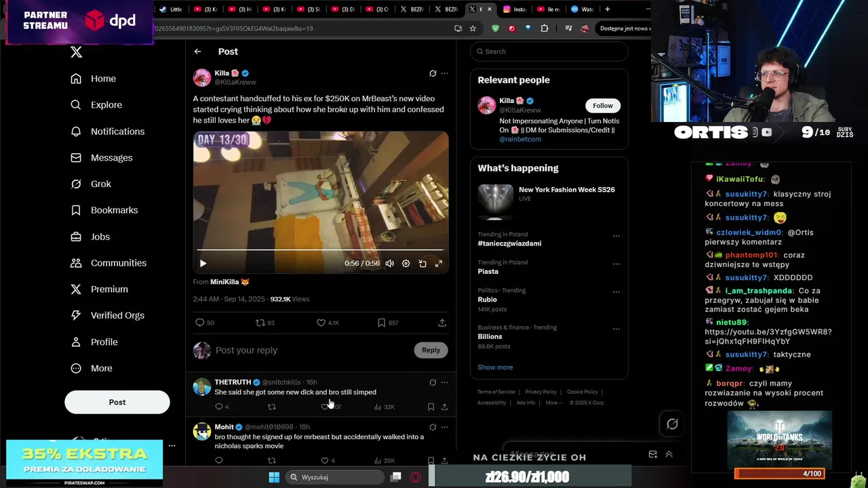This screenshot has height=488, width=868.
Task: Click the floating Grok button
Action: [x=672, y=424]
